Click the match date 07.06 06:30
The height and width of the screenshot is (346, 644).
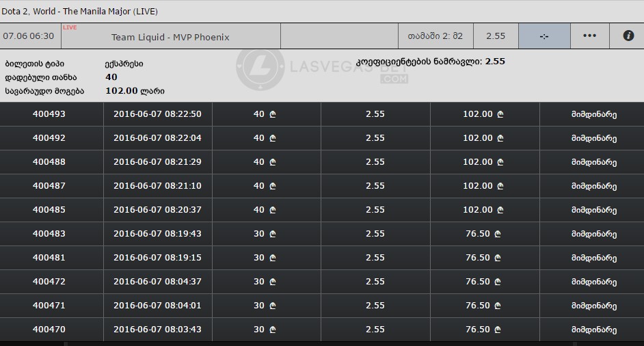(28, 36)
